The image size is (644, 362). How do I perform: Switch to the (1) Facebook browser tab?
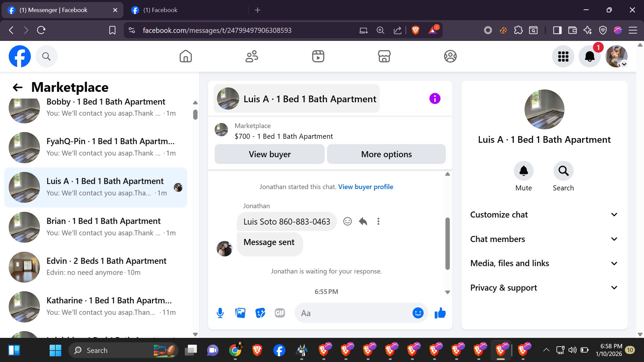click(160, 10)
